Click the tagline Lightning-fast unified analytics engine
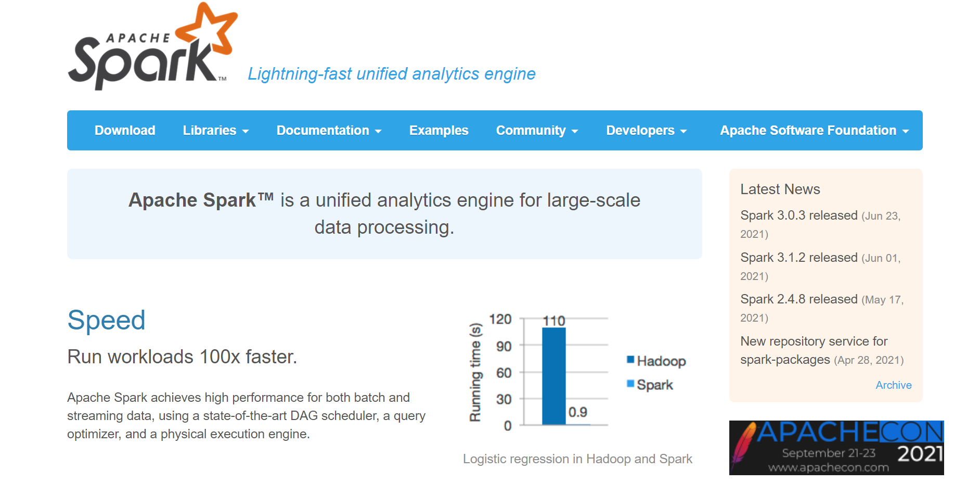 click(x=392, y=74)
